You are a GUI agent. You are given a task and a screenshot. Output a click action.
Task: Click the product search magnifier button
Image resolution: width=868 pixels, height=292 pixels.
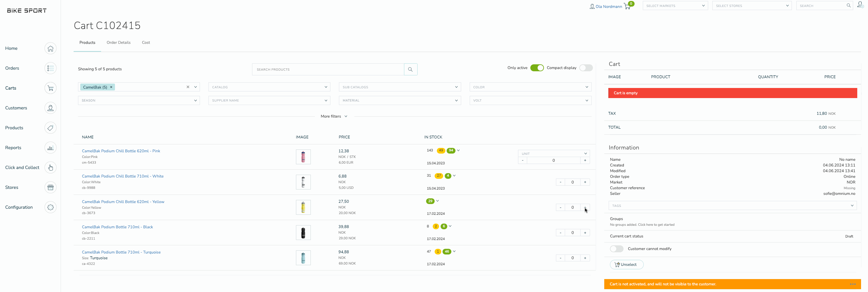click(410, 69)
